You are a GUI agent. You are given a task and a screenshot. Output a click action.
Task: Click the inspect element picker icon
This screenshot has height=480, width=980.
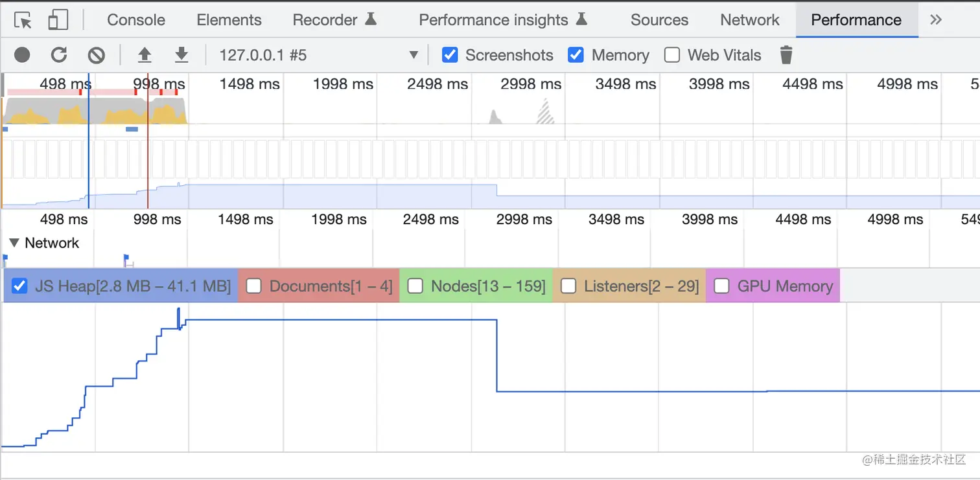point(23,20)
